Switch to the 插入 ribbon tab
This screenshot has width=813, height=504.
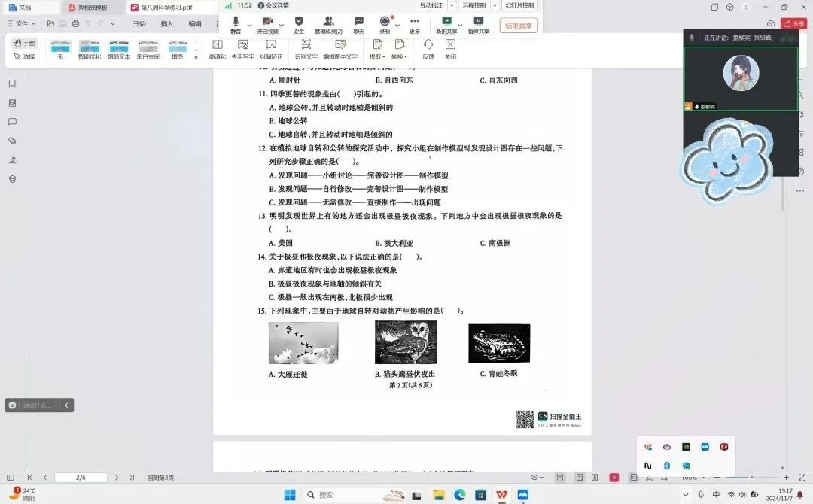pos(166,24)
